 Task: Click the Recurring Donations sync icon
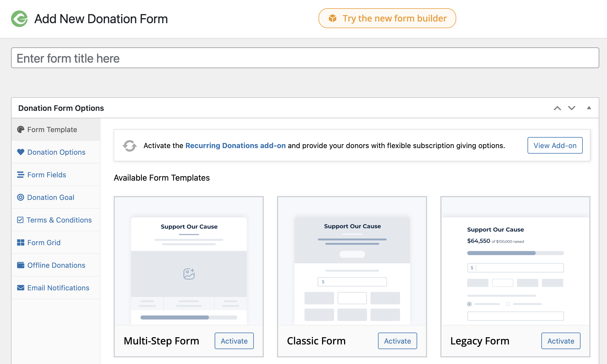130,146
